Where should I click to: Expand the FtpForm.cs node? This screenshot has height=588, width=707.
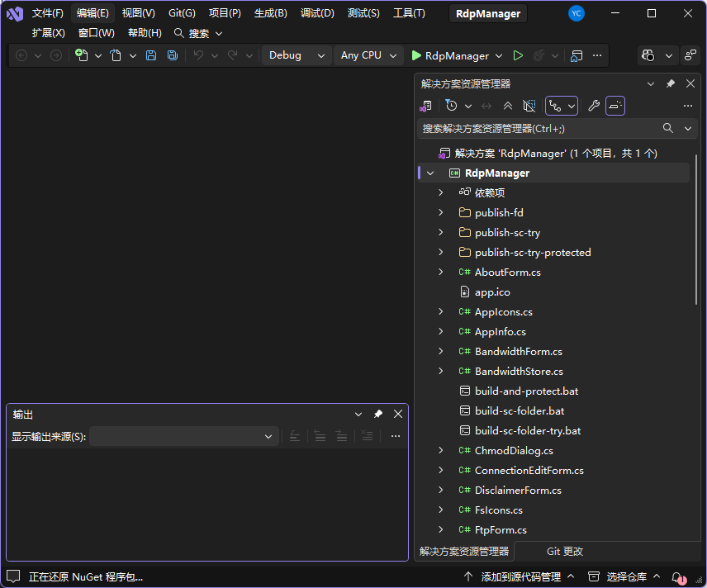coord(441,530)
